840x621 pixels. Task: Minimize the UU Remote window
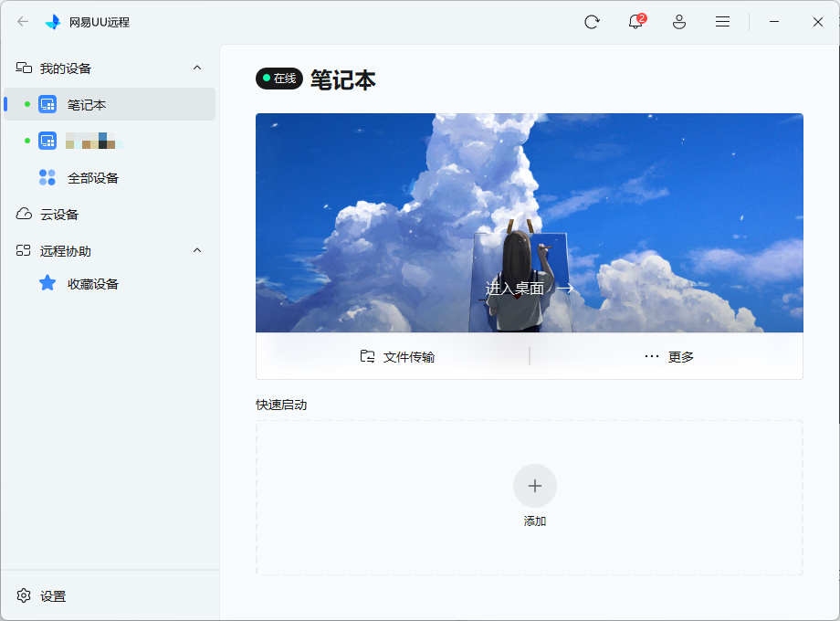[x=774, y=22]
